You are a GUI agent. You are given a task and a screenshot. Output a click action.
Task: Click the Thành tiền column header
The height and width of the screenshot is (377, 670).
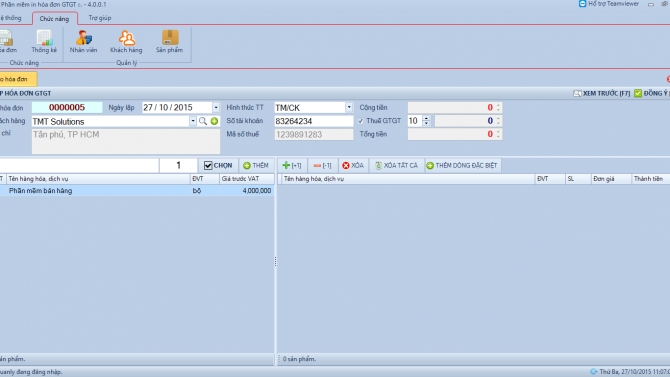click(x=650, y=179)
